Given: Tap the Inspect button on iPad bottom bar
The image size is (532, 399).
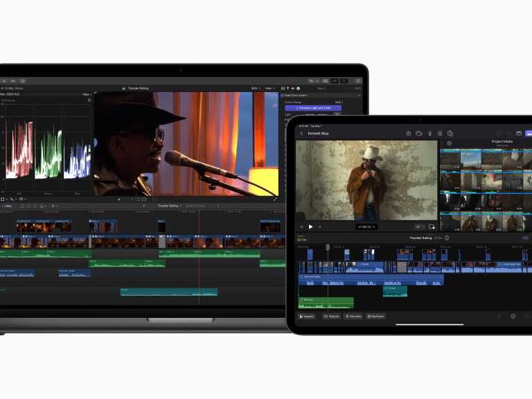Looking at the screenshot, I should [x=307, y=316].
